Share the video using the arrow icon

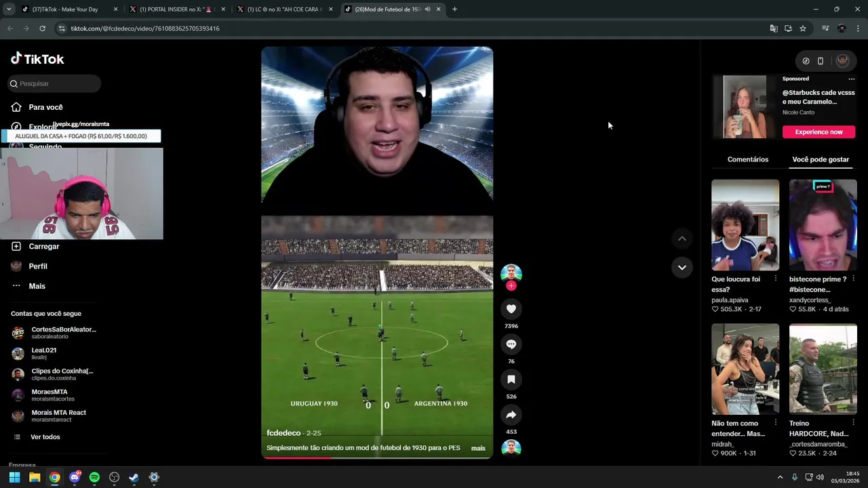click(x=511, y=415)
